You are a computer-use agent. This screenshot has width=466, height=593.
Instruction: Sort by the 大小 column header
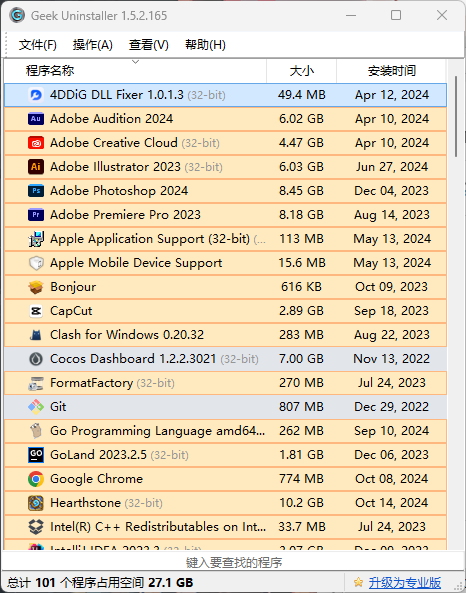pyautogui.click(x=301, y=71)
